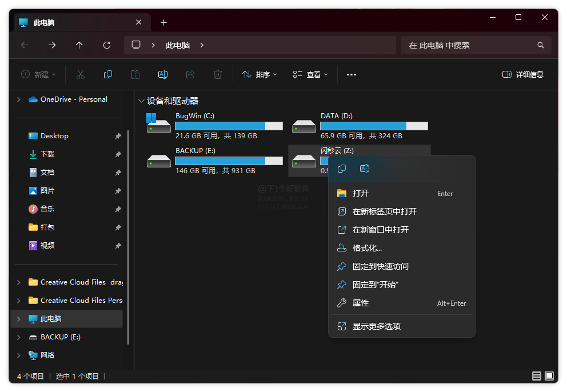This screenshot has height=392, width=567.
Task: Open the 查看 view dropdown
Action: [x=310, y=74]
